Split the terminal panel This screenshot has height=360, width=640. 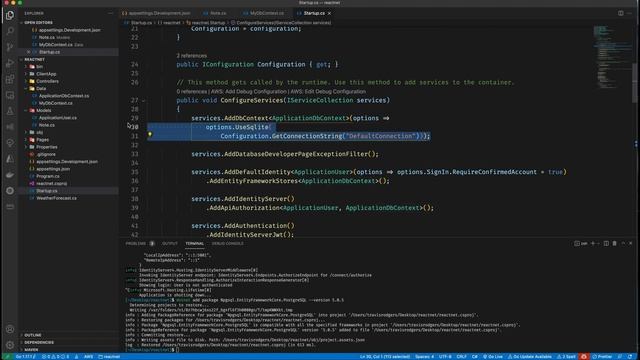pyautogui.click(x=606, y=243)
